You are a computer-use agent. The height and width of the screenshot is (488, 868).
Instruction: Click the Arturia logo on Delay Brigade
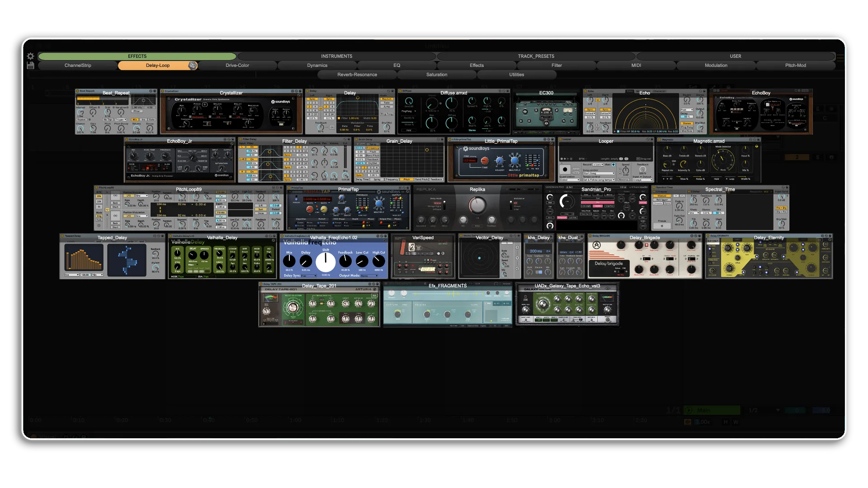(597, 245)
